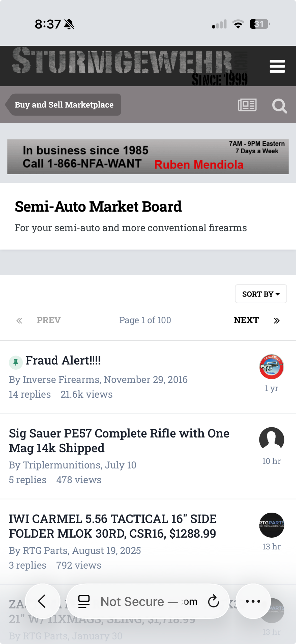Expand the SORT BY dropdown
Viewport: 296px width, 644px height.
(261, 294)
